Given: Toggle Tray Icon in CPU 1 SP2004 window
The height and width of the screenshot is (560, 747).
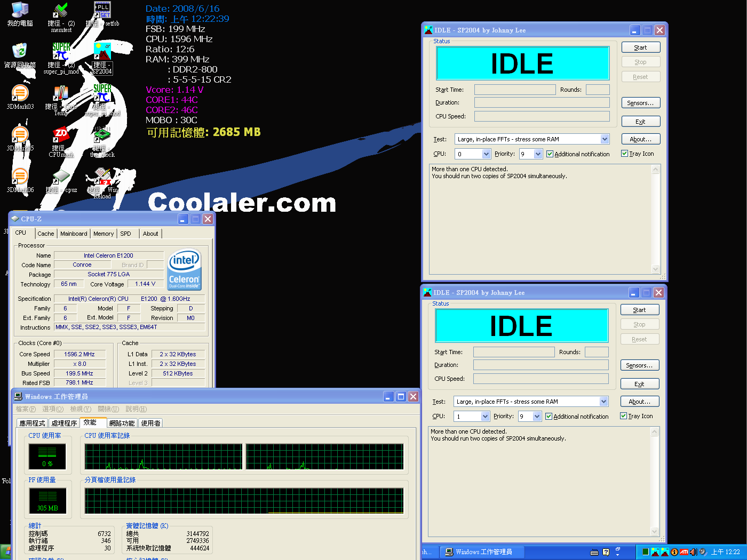Looking at the screenshot, I should point(623,416).
